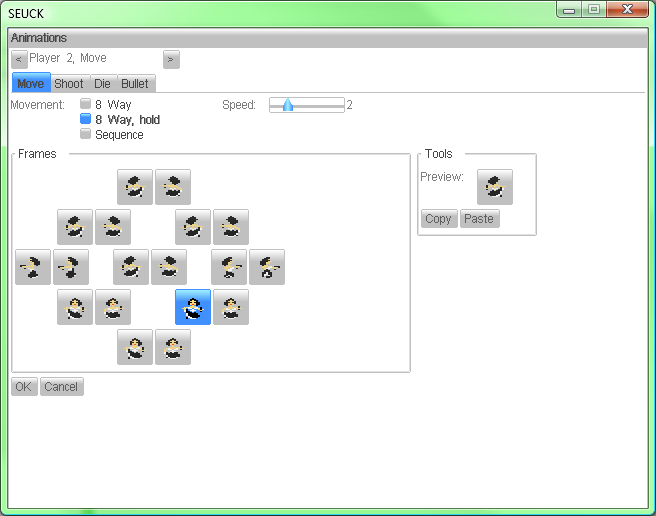Open the Die tab
The height and width of the screenshot is (516, 656).
point(102,84)
